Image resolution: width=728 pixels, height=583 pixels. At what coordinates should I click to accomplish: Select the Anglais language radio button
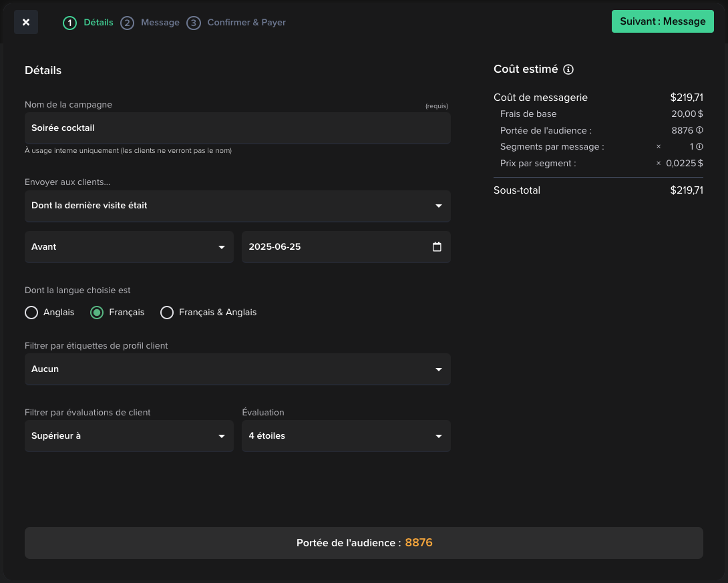pos(31,313)
